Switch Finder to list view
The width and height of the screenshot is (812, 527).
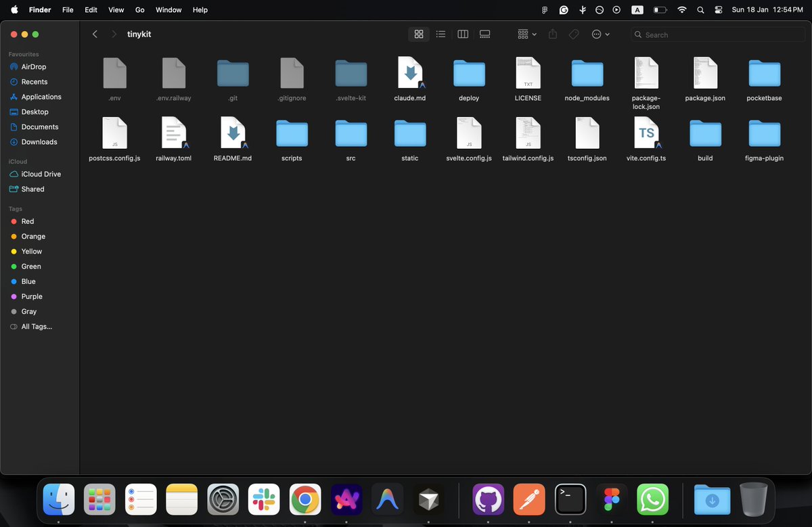[x=441, y=34]
